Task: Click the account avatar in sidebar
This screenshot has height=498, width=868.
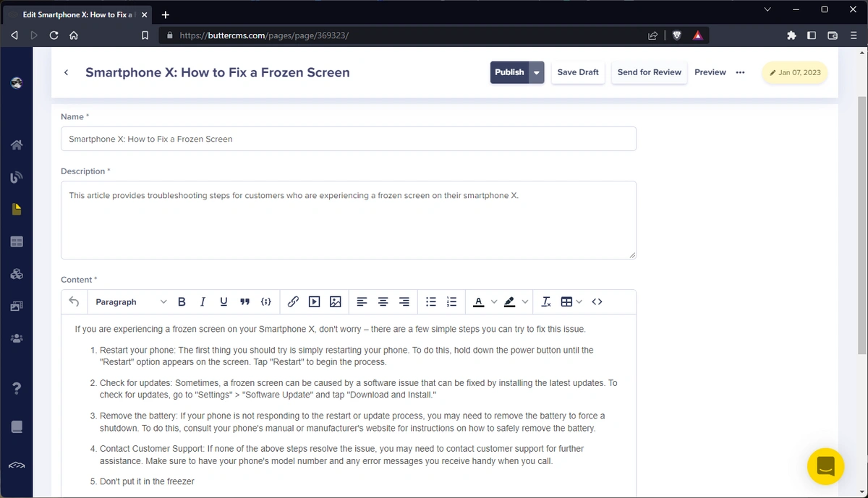Action: coord(17,83)
